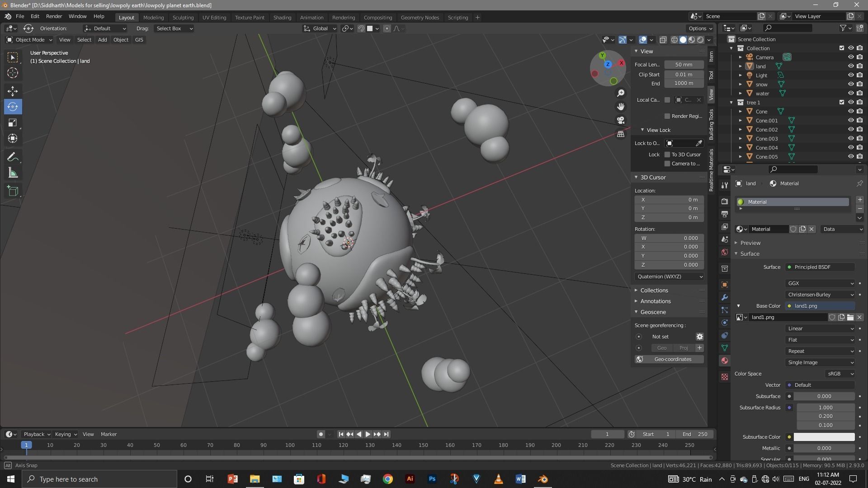Hide the snow object in outliner
The width and height of the screenshot is (868, 488).
850,84
